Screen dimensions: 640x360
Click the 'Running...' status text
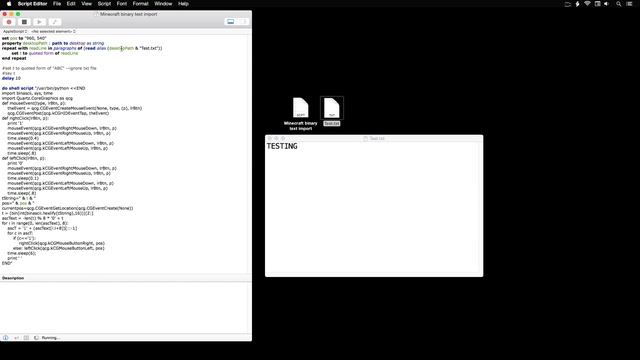51,338
